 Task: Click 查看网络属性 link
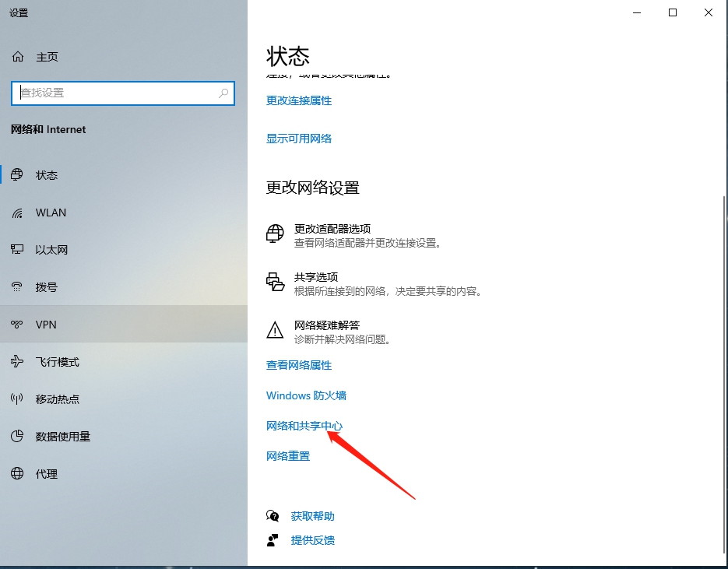(298, 365)
